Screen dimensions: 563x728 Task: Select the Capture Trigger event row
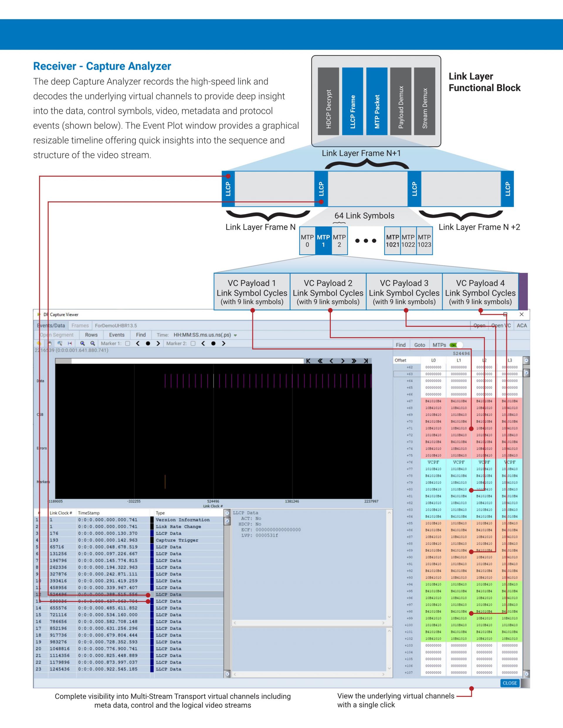pos(177,540)
